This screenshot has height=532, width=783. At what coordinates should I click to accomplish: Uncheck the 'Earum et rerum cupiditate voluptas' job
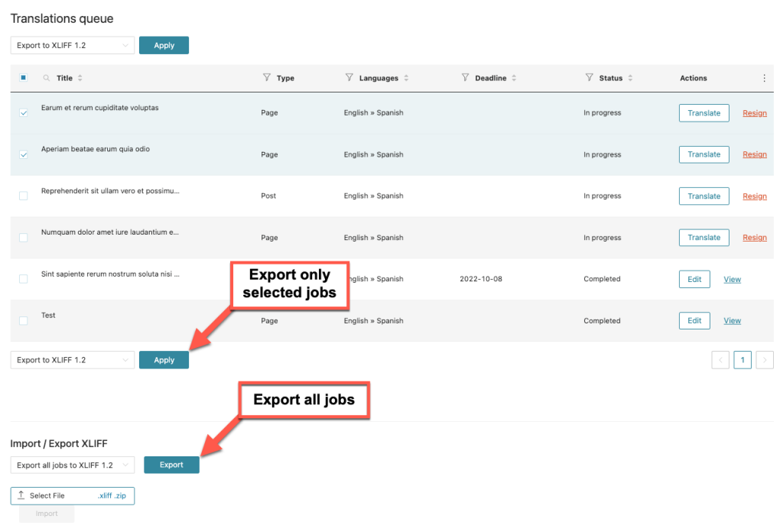click(23, 112)
